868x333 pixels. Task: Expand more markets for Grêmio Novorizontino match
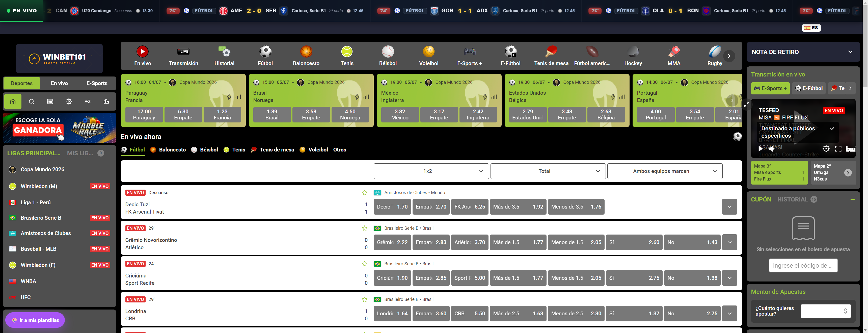729,242
